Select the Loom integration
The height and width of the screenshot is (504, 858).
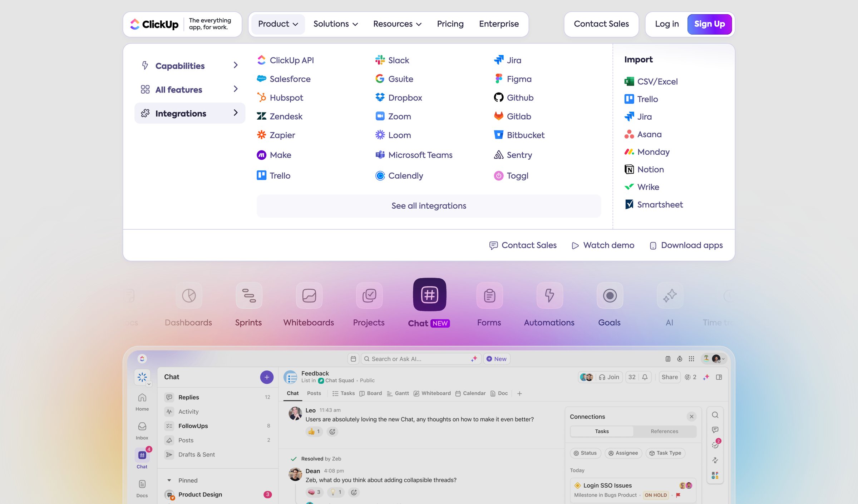[x=393, y=135]
